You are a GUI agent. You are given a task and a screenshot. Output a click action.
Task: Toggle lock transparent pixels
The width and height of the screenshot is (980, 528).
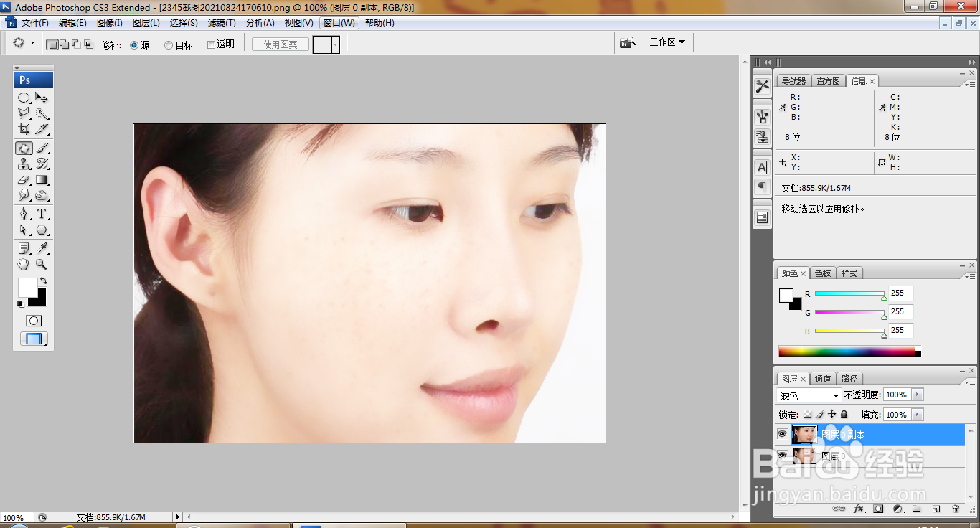[x=807, y=414]
